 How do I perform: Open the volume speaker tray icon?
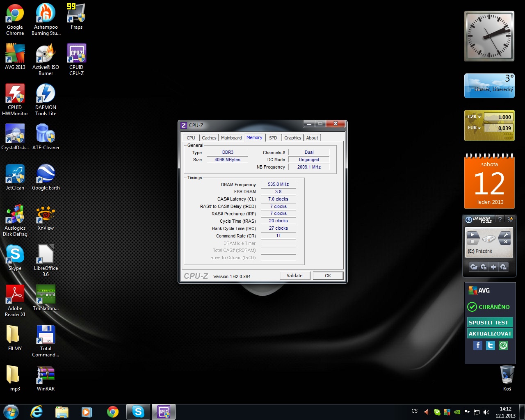tap(486, 412)
